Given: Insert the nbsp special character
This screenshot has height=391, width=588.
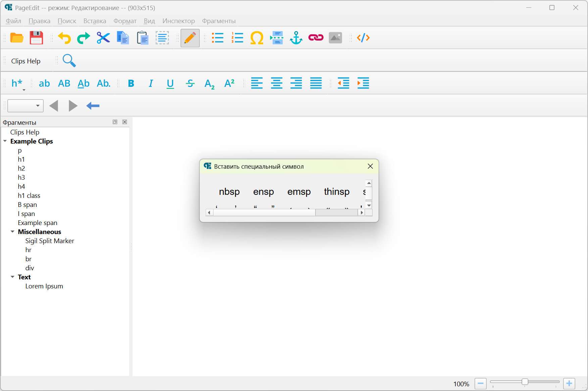Looking at the screenshot, I should (x=229, y=192).
